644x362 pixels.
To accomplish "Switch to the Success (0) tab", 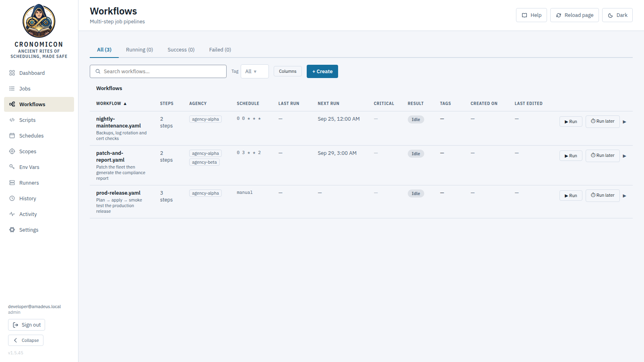I will [x=181, y=50].
